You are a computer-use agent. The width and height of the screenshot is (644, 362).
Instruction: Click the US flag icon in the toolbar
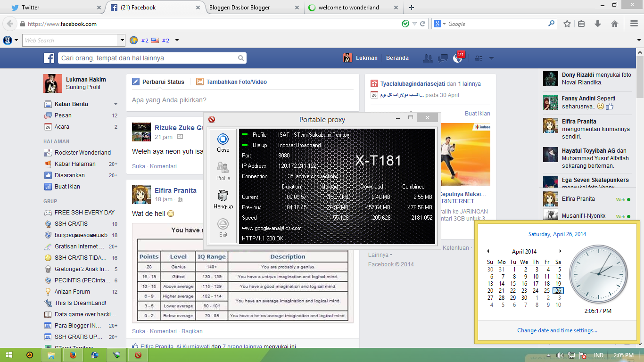click(155, 41)
